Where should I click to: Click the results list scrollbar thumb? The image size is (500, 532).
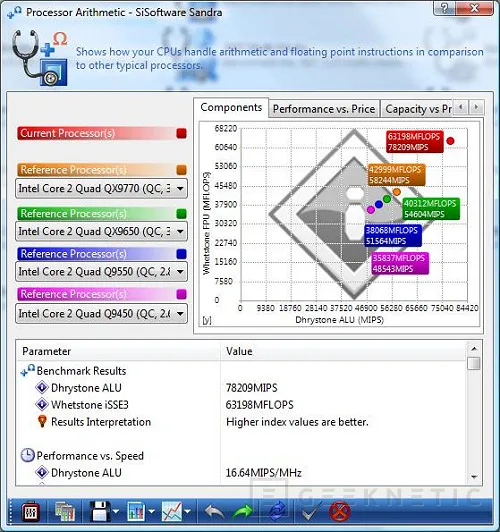click(x=474, y=363)
